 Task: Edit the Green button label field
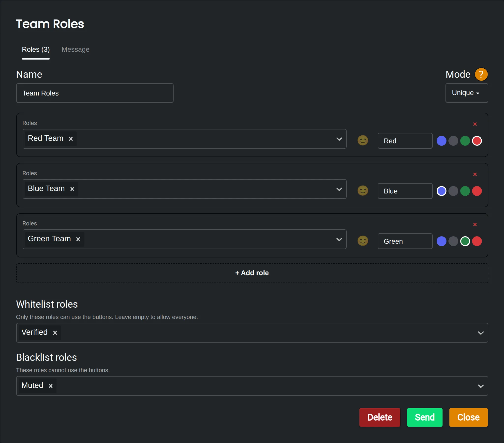pos(405,241)
